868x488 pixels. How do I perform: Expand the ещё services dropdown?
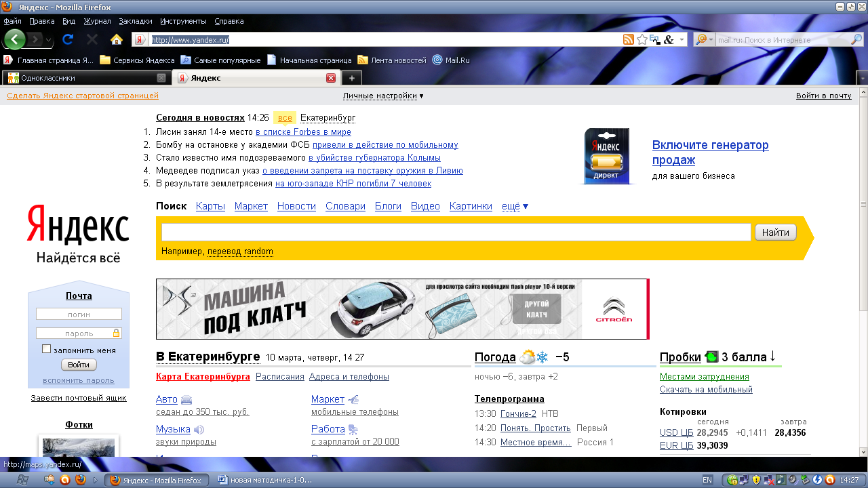pyautogui.click(x=515, y=206)
